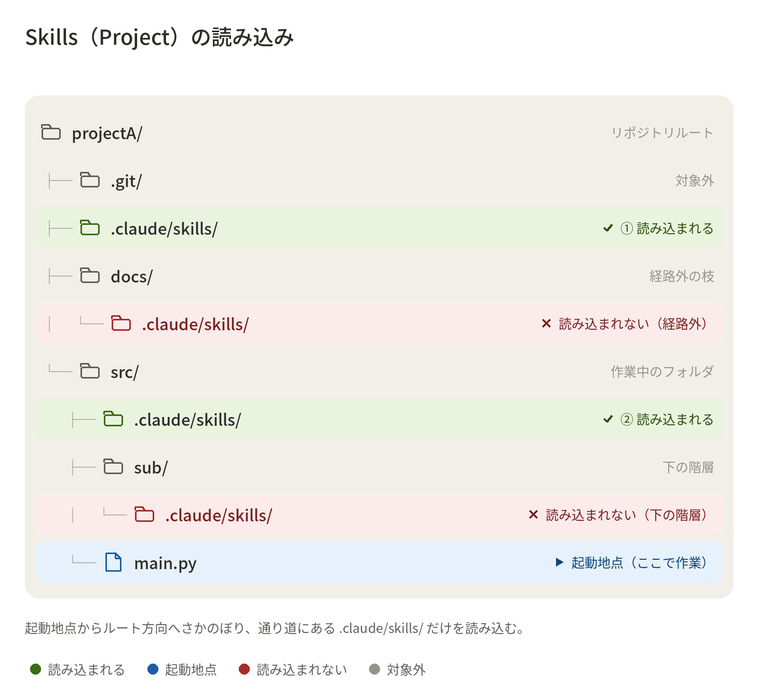Click the リポジトリルート label
Image resolution: width=758 pixels, height=700 pixels.
(x=662, y=133)
